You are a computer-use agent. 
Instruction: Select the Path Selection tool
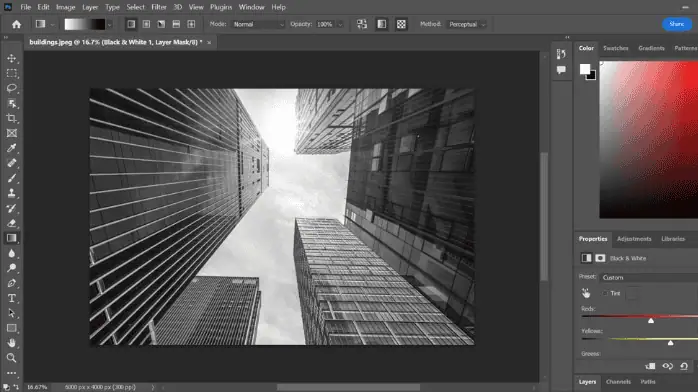pyautogui.click(x=12, y=313)
